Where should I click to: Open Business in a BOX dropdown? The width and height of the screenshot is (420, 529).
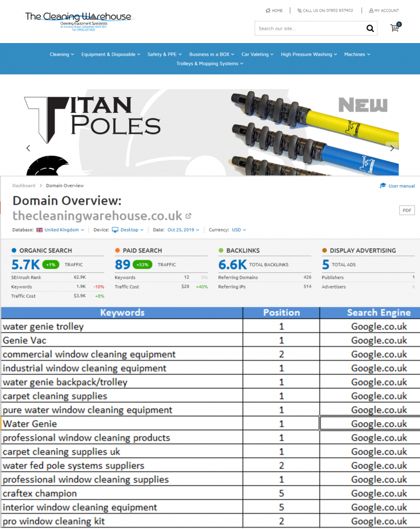(x=212, y=55)
